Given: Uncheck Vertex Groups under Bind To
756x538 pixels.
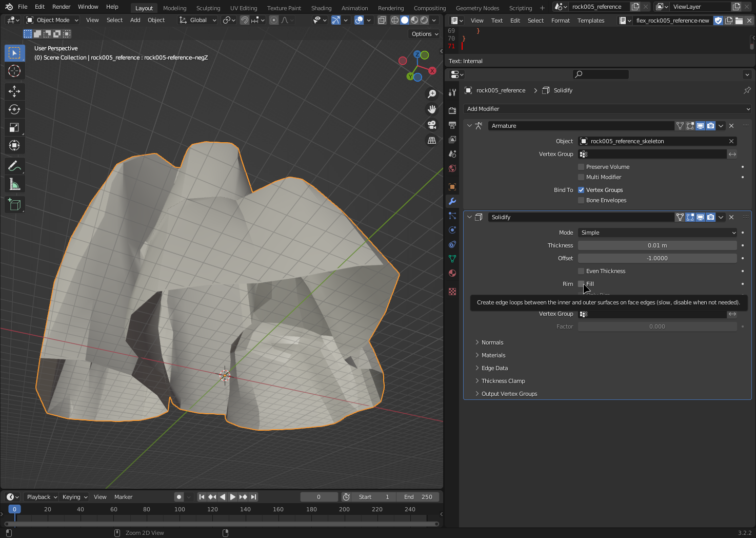Looking at the screenshot, I should click(x=581, y=190).
